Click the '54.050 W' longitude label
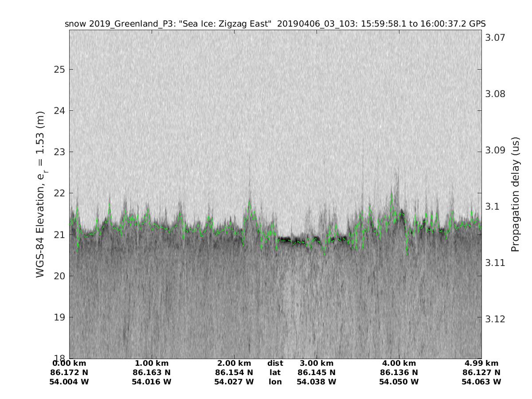Screen dimensions: 532x399 [399, 382]
